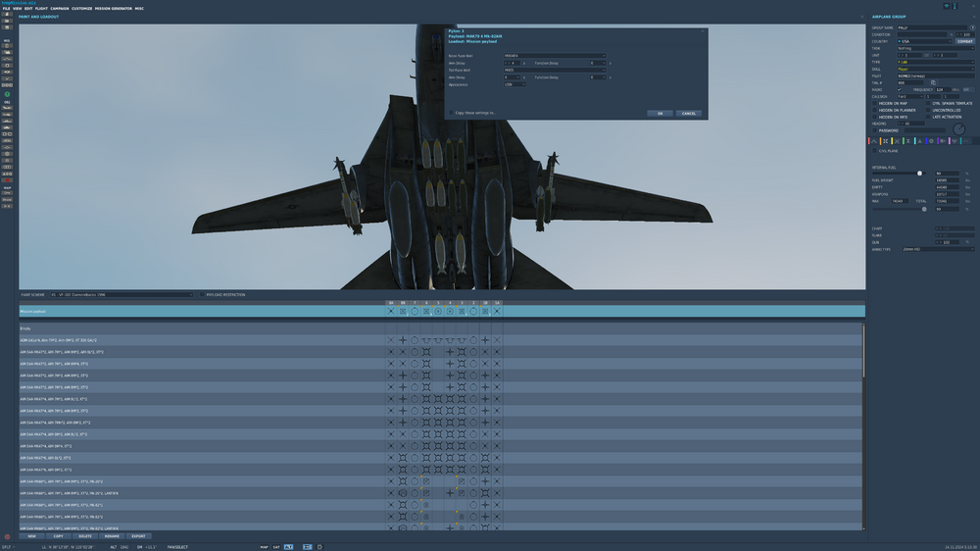Select the Empty loadout row

coord(441,328)
